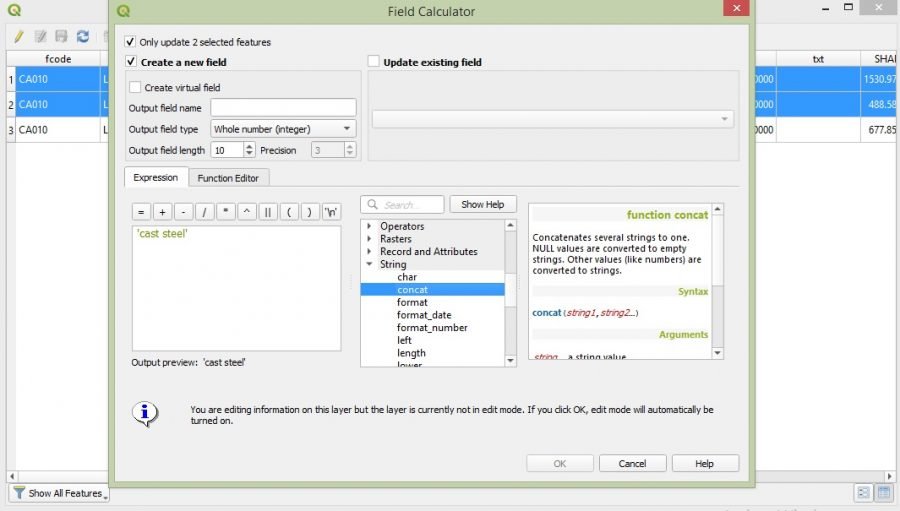
Task: Check Update existing field option
Action: click(x=374, y=62)
